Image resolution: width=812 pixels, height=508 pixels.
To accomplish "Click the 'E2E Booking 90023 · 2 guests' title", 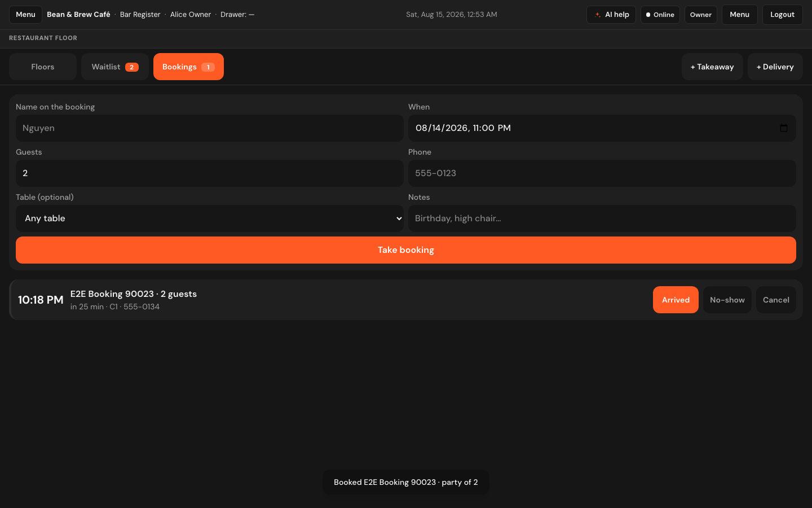I will coord(134,294).
